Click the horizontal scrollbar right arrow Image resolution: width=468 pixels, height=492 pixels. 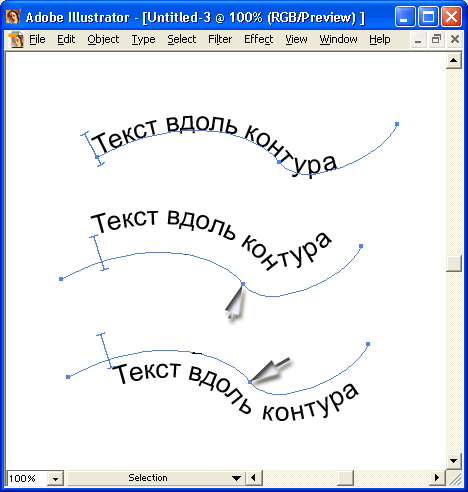pyautogui.click(x=437, y=478)
